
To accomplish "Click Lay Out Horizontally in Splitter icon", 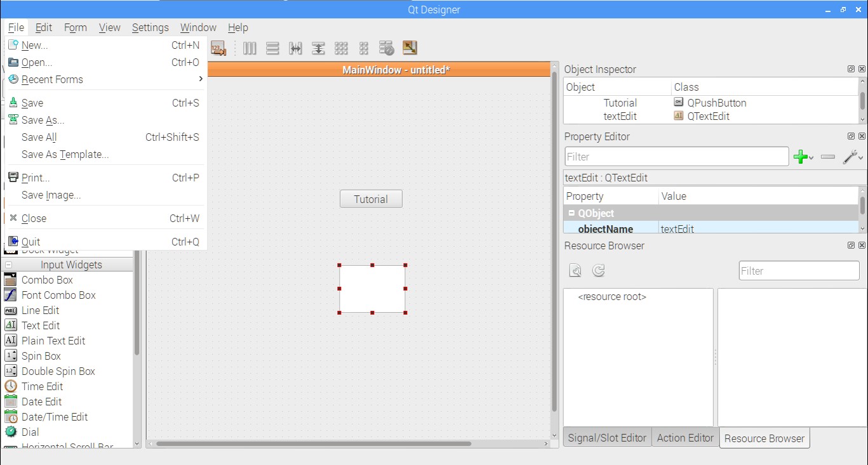I will pyautogui.click(x=295, y=48).
